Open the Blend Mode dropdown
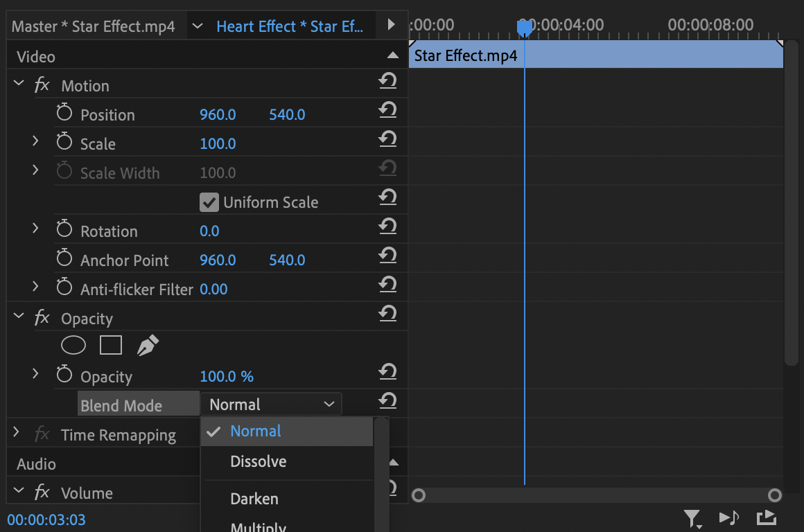804x532 pixels. pos(271,405)
